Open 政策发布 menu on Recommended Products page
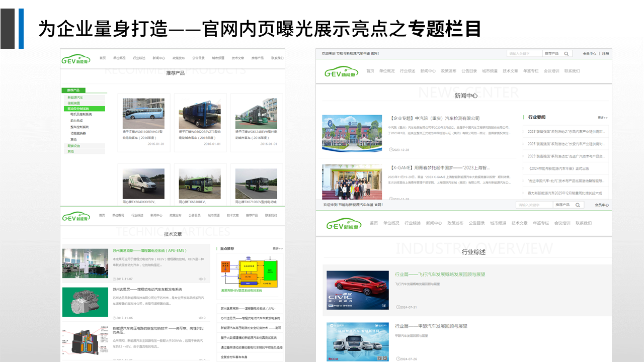The image size is (644, 362). [179, 58]
